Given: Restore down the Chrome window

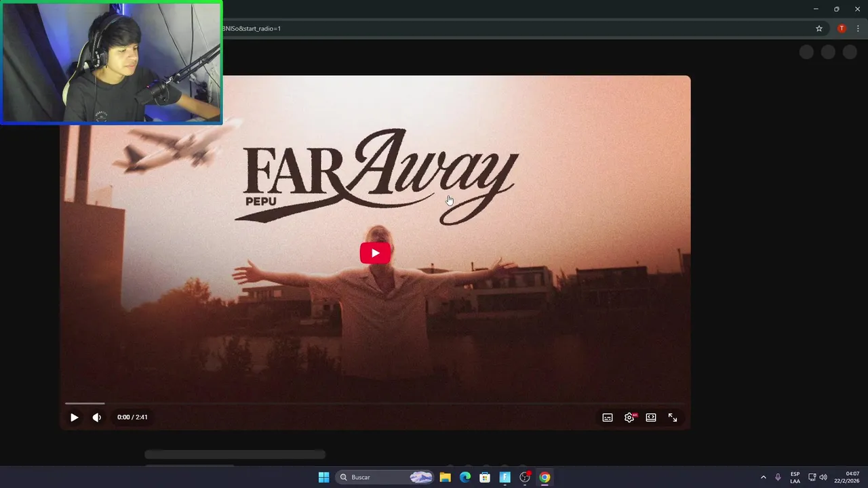Looking at the screenshot, I should (837, 9).
